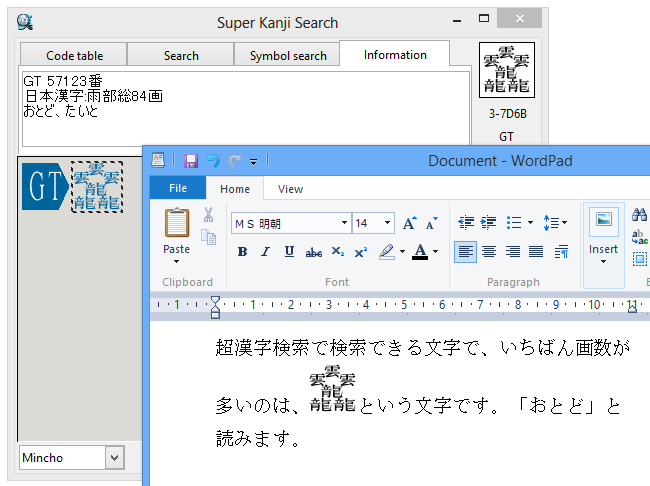Apply strikethrough formatting
The width and height of the screenshot is (650, 486).
pos(313,252)
